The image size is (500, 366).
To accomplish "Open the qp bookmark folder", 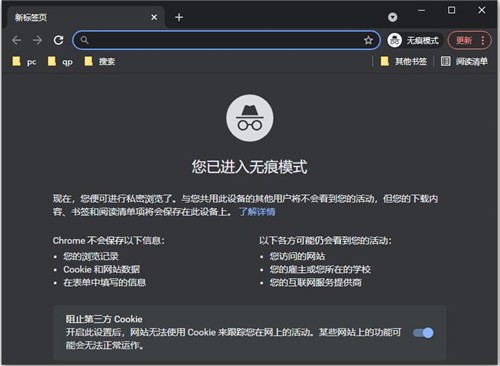I will coord(60,61).
